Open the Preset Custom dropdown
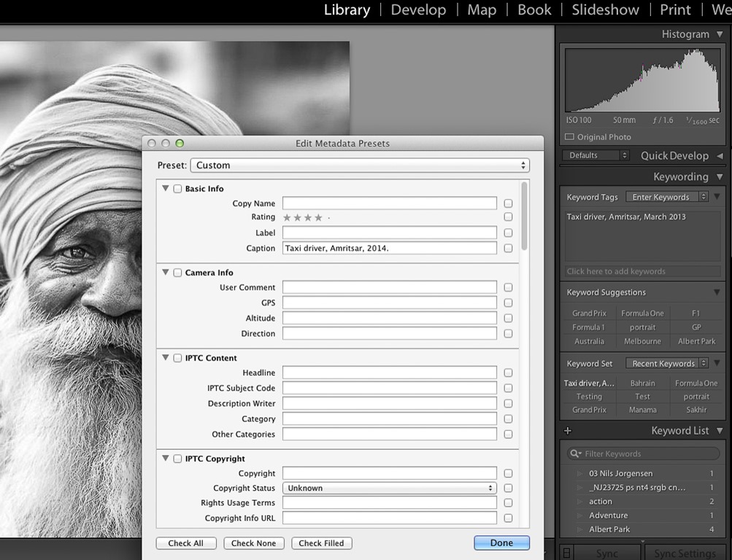Screen dimensions: 732x560 360,166
